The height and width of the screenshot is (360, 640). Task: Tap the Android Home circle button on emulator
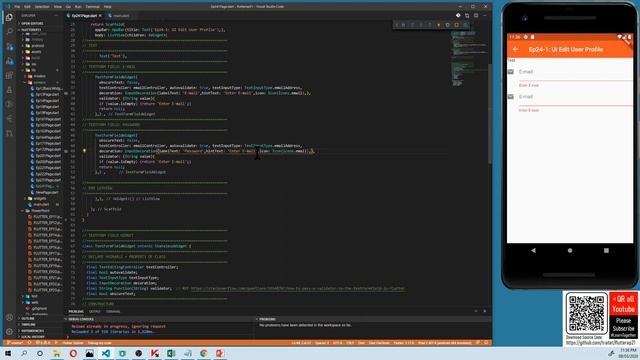pos(570,250)
